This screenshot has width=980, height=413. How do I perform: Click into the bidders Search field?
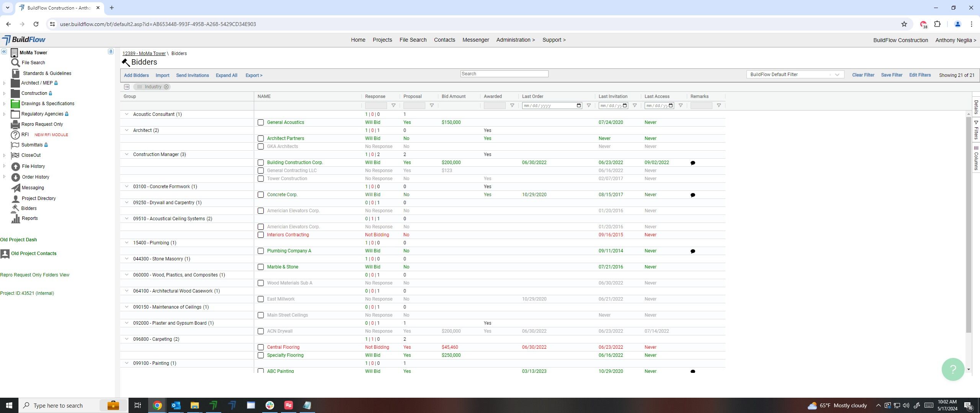[504, 74]
